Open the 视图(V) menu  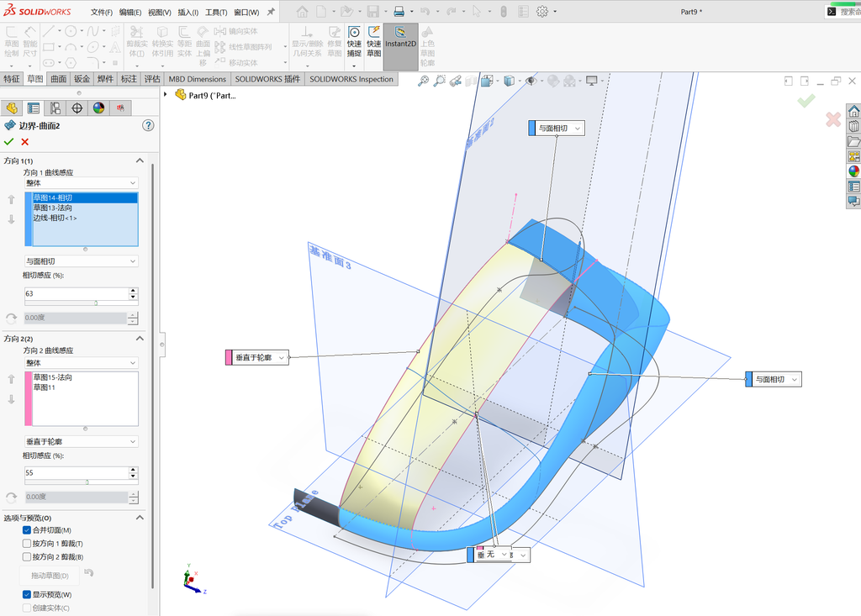pos(159,12)
